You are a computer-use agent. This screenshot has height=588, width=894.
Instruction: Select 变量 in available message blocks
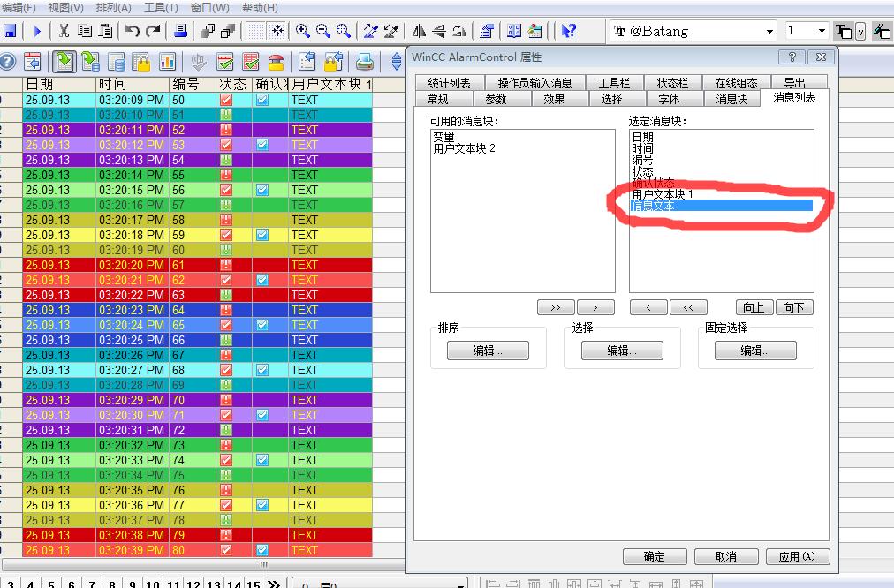(x=443, y=137)
